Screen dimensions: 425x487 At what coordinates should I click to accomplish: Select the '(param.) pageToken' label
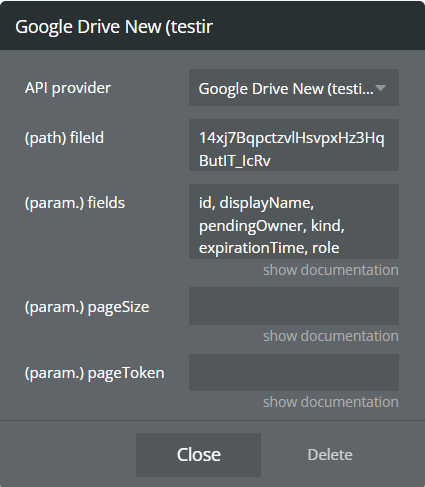95,373
